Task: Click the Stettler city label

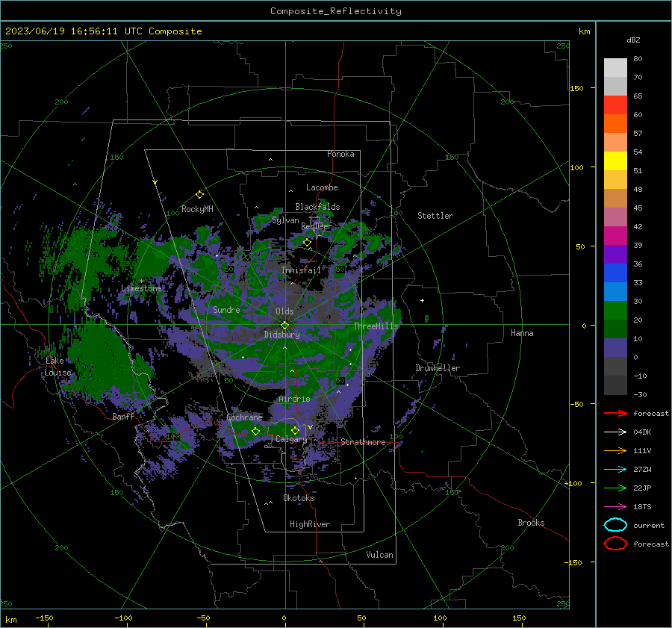Action: [435, 216]
